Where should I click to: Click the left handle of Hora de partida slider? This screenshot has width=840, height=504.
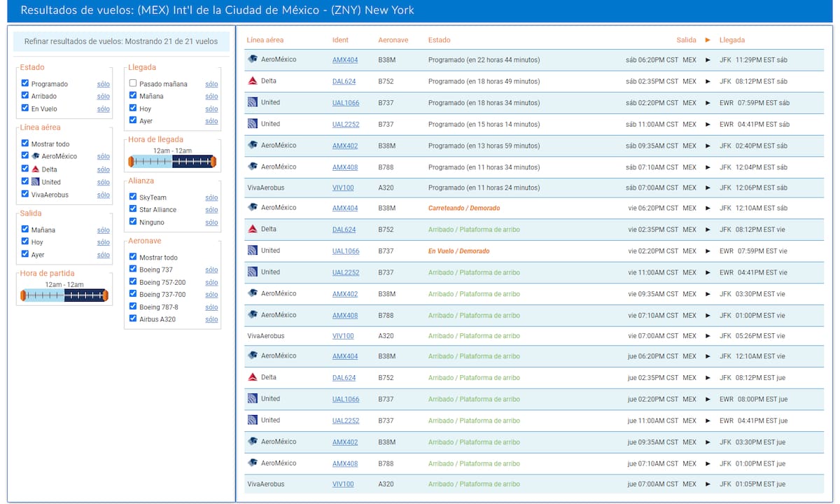coord(23,296)
